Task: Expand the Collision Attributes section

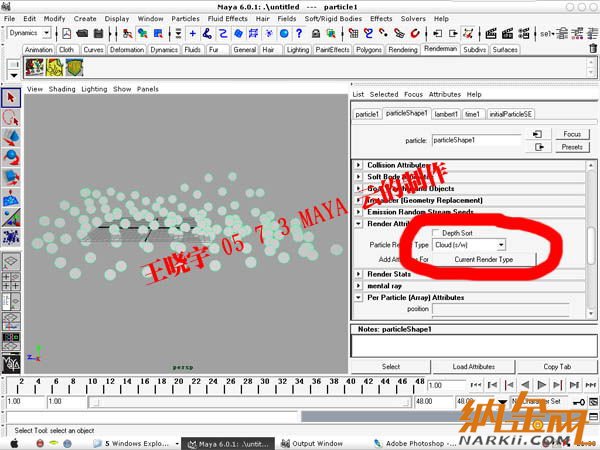Action: click(x=358, y=165)
